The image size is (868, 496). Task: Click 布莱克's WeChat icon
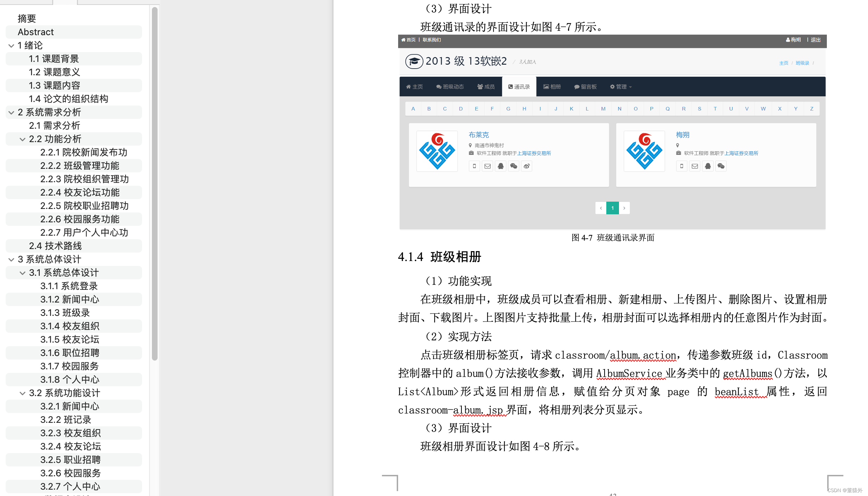pos(513,166)
